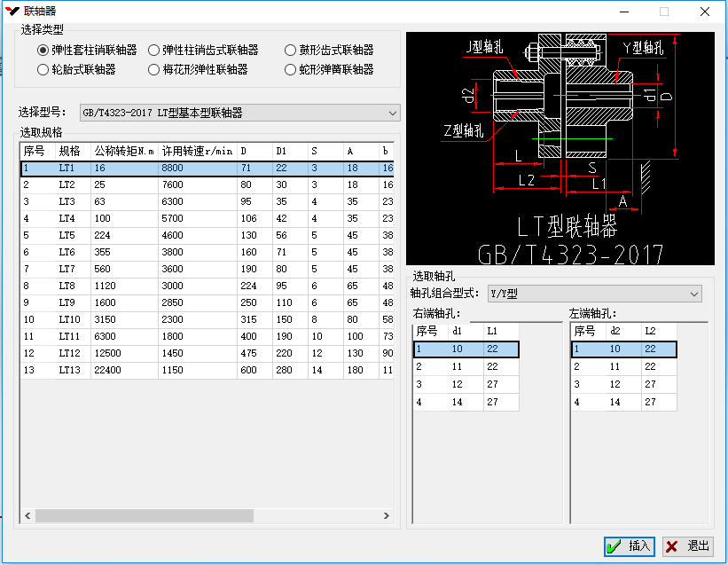The height and width of the screenshot is (565, 728).
Task: Select 弹性套柱销联轴器 radio button
Action: point(43,51)
